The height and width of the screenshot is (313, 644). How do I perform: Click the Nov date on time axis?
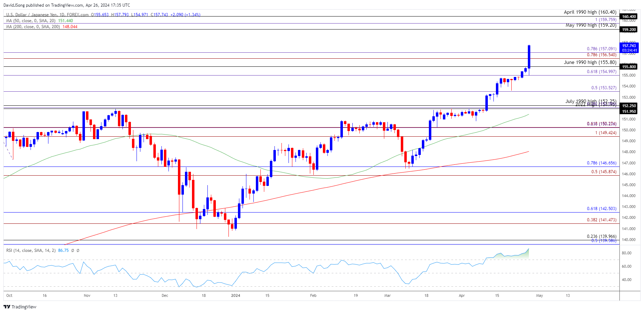click(x=87, y=295)
